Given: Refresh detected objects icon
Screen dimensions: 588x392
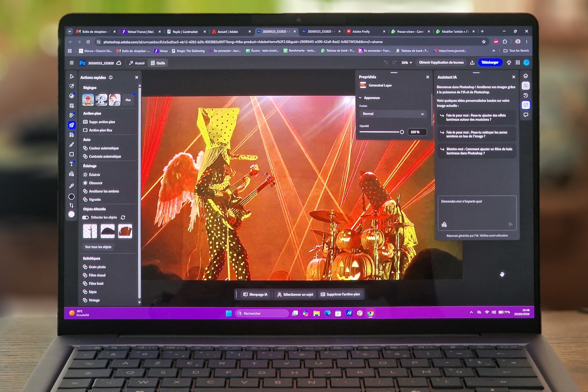Looking at the screenshot, I should coord(123,217).
